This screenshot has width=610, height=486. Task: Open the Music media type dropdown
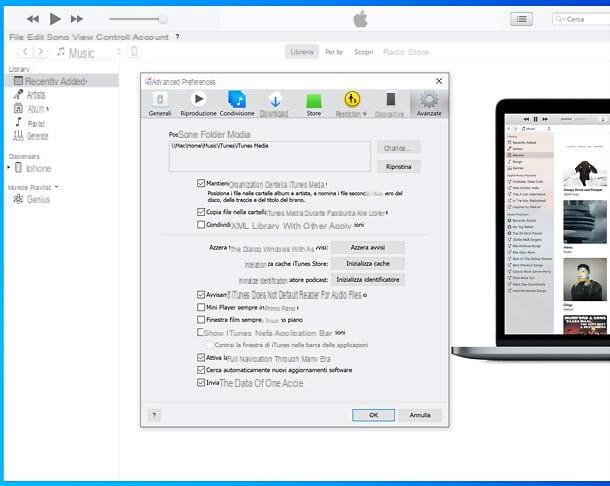[89, 52]
